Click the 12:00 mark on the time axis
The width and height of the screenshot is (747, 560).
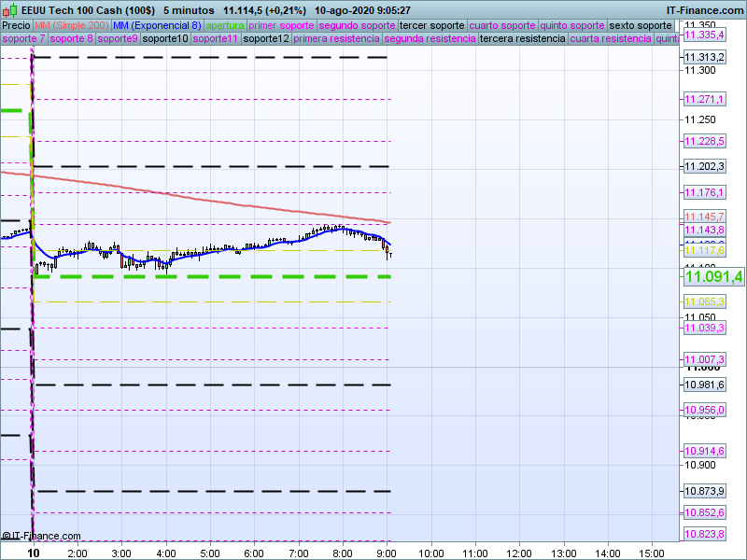520,553
